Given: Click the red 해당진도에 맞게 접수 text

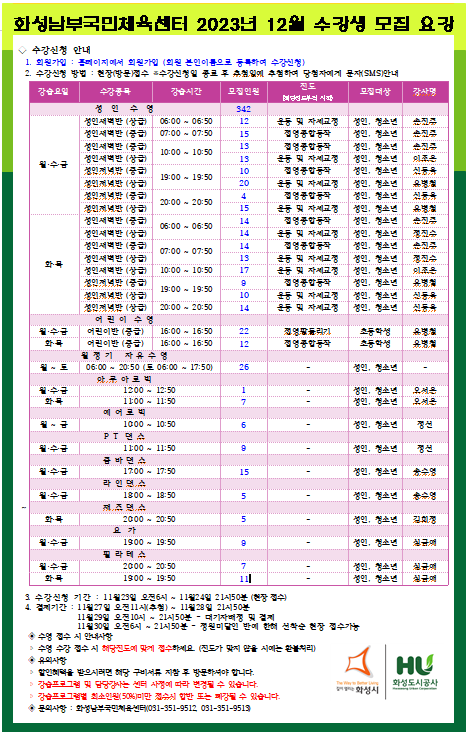Looking at the screenshot, I should (130, 648).
